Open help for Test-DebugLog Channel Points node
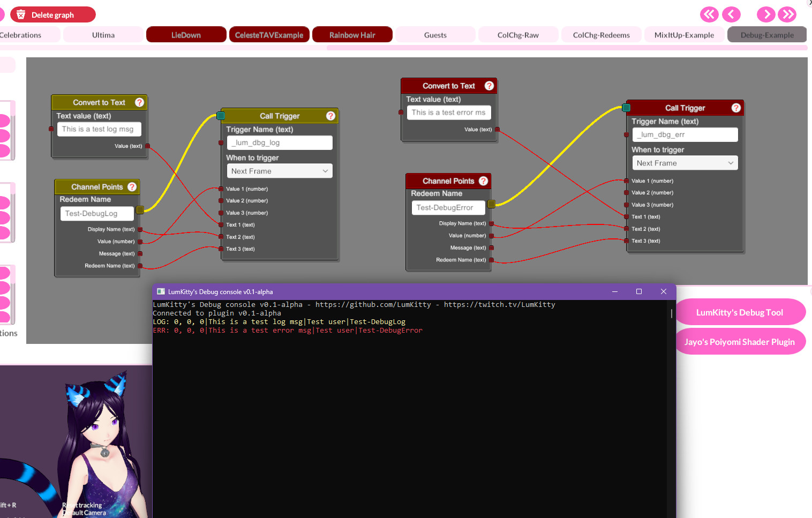Screen dimensions: 812x518 point(132,186)
